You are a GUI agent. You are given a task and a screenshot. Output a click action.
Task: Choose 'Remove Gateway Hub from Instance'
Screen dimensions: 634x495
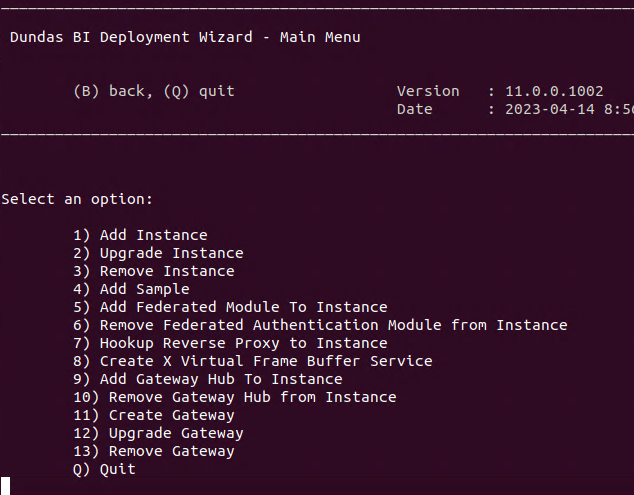[235, 397]
